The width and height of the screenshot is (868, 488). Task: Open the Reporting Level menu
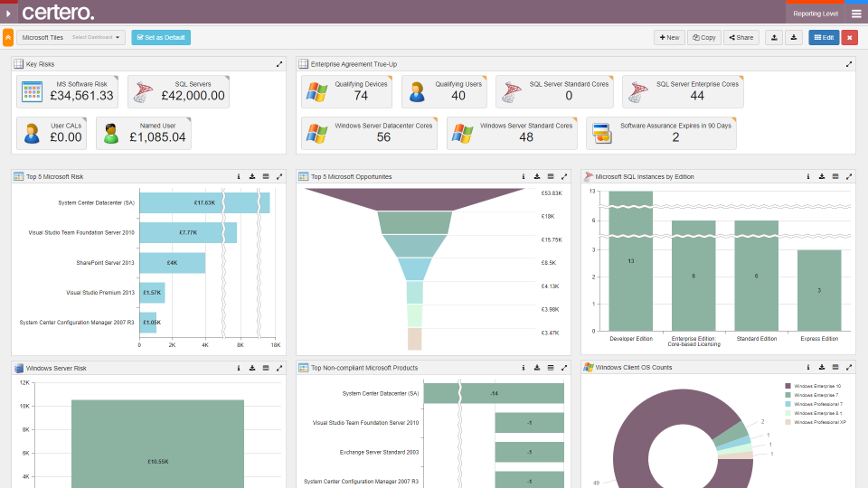(816, 14)
